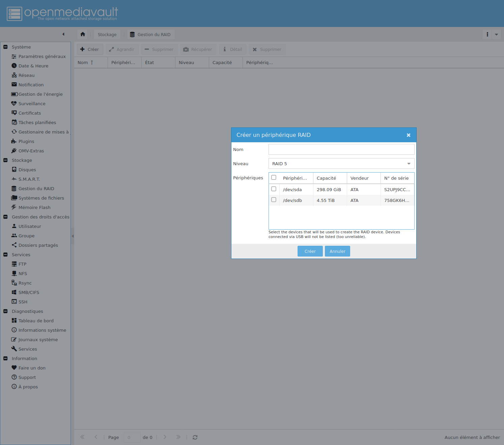Viewport: 504px width, 445px height.
Task: Close the Créer un périphérique RAID dialog
Action: point(409,135)
